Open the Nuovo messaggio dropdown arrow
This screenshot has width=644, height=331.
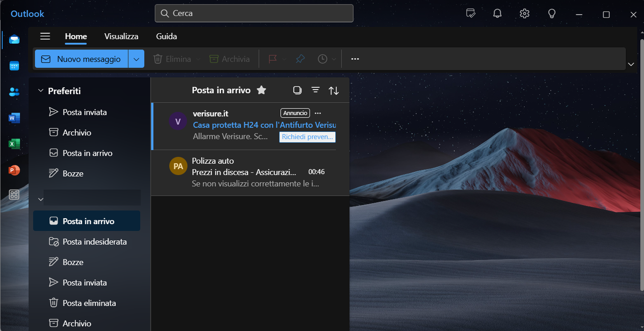point(136,59)
